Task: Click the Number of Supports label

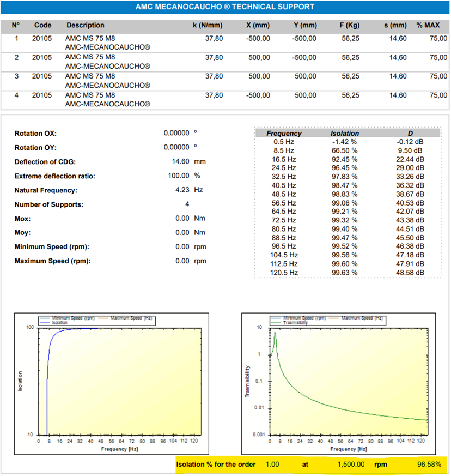Action: pyautogui.click(x=49, y=204)
